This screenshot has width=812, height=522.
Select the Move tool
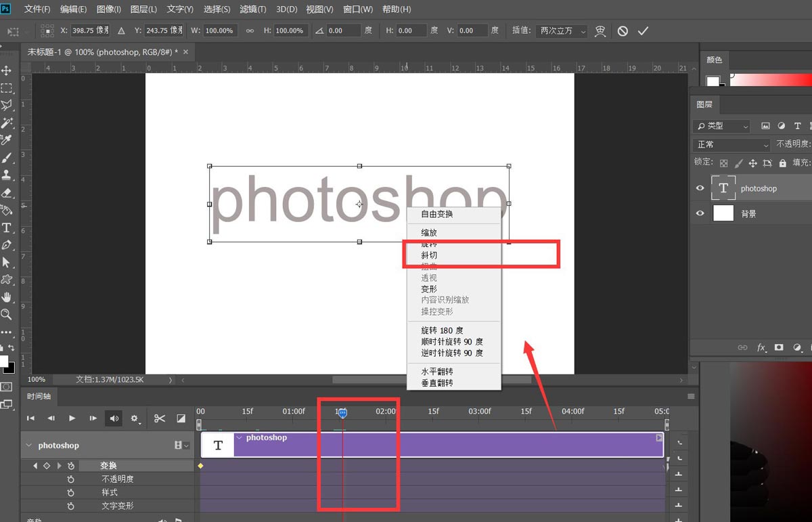point(7,70)
